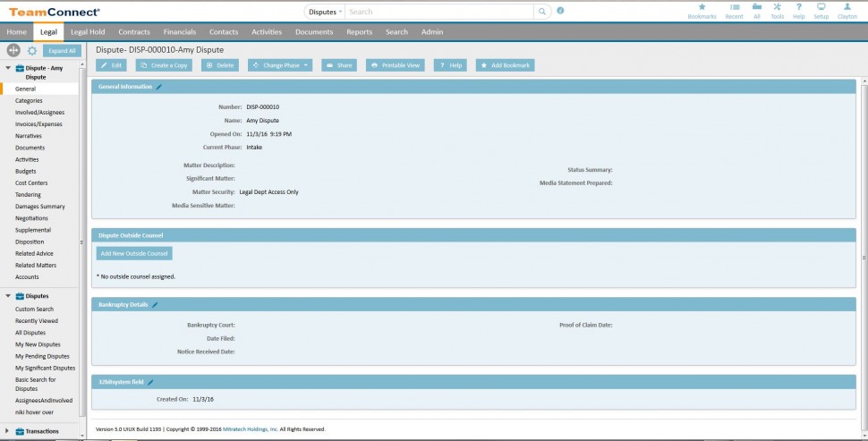Expand the Transactions section arrow
This screenshot has width=868, height=441.
pos(7,431)
